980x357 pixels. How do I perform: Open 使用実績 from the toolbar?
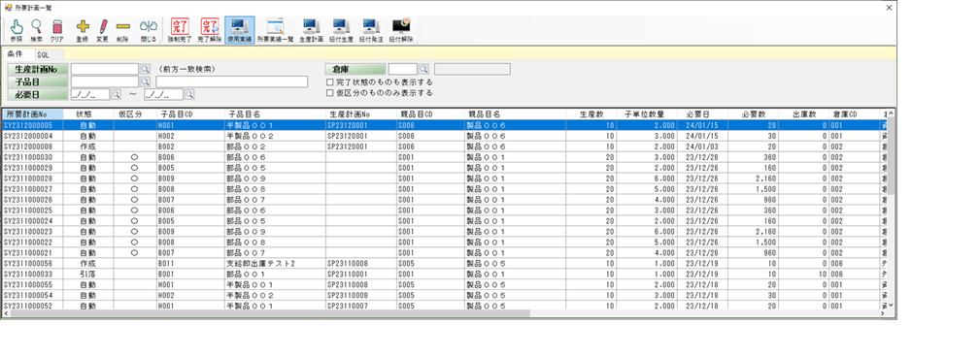coord(239,30)
